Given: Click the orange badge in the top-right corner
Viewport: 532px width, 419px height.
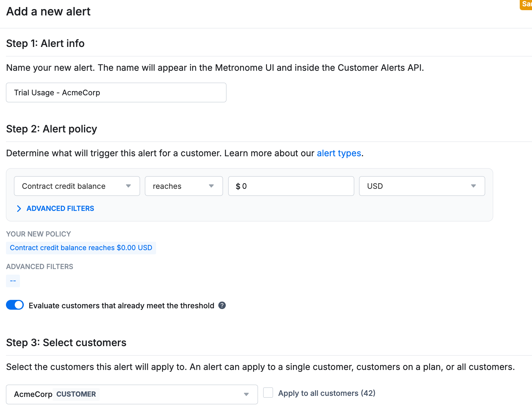Looking at the screenshot, I should [x=526, y=4].
